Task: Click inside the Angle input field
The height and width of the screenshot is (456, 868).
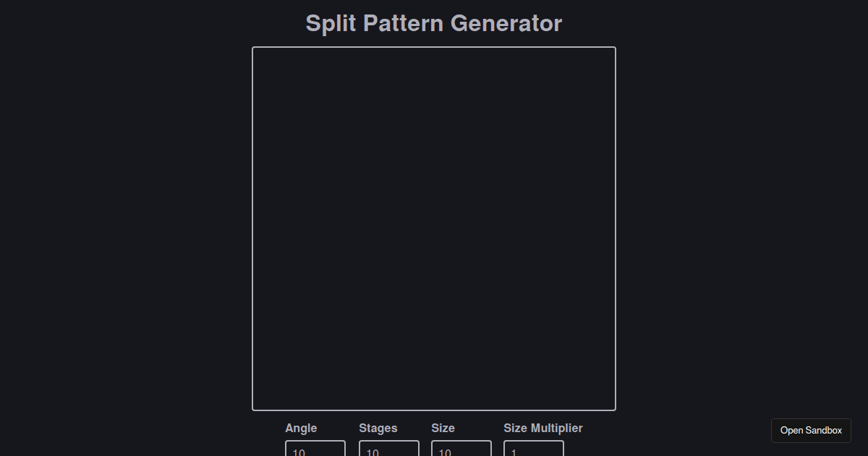Action: pyautogui.click(x=315, y=451)
